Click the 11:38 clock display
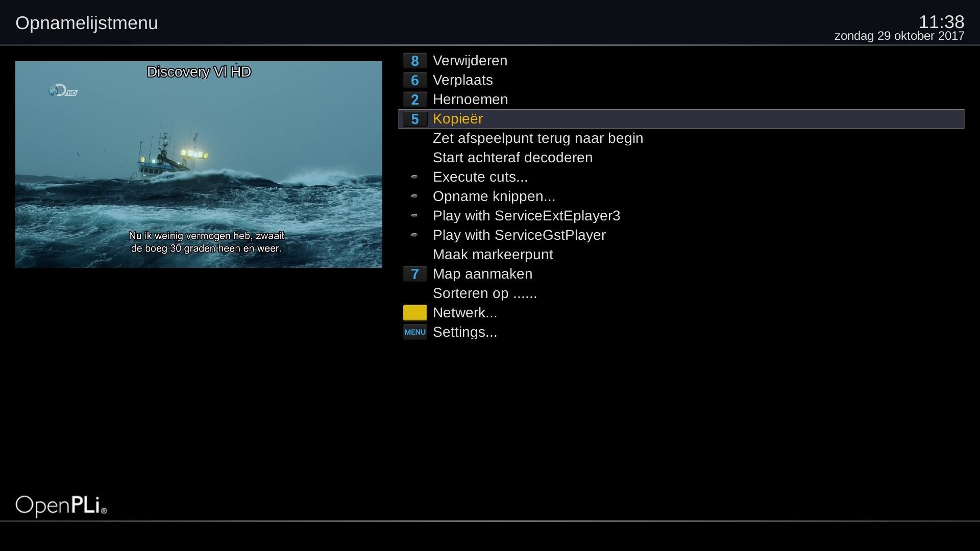The width and height of the screenshot is (980, 551). (941, 21)
